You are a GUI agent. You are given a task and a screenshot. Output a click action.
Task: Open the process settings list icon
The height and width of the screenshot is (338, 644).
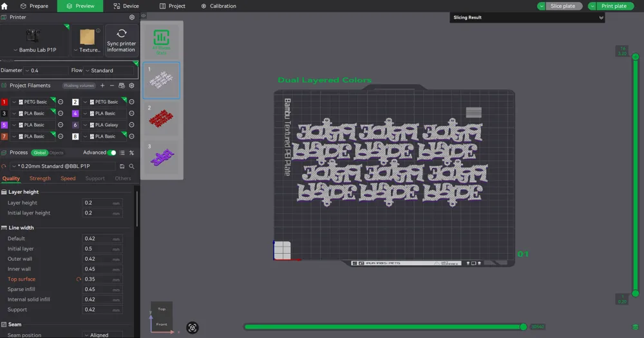pos(122,153)
